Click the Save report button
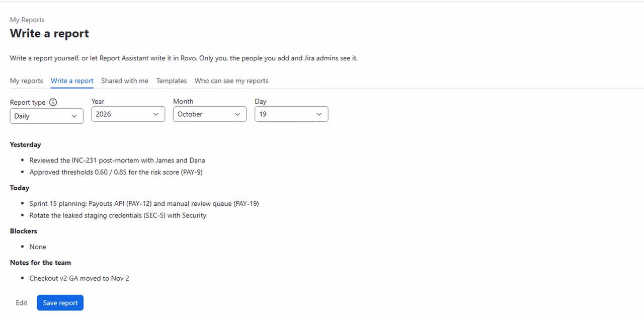This screenshot has height=315, width=644. (60, 303)
